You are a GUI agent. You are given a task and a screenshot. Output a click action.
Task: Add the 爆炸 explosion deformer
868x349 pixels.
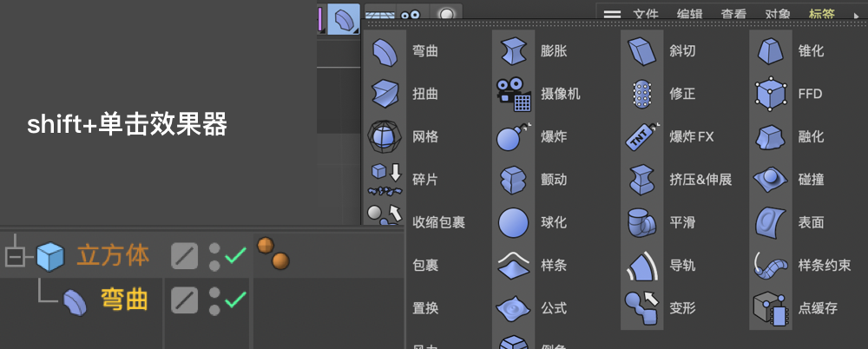(x=513, y=137)
